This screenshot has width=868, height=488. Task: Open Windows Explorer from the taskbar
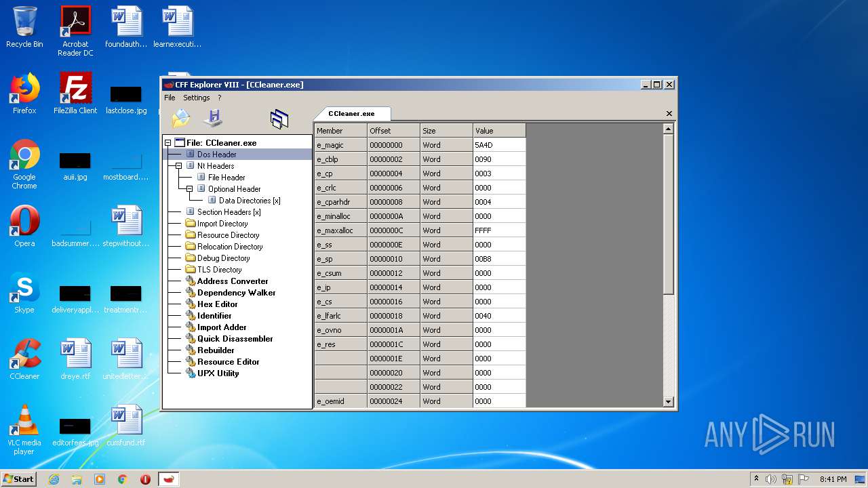(x=77, y=479)
